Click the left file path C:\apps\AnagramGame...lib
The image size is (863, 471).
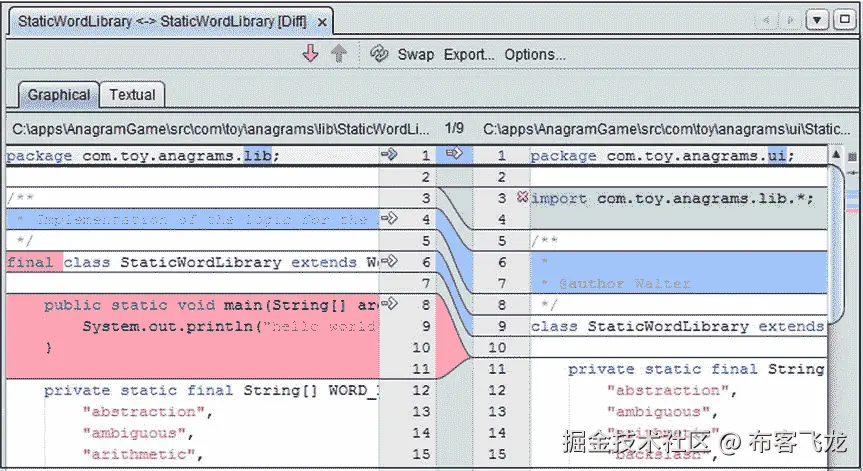tap(221, 129)
